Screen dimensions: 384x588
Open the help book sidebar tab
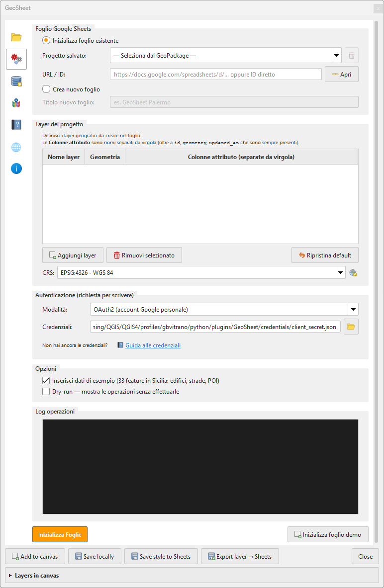(16, 124)
